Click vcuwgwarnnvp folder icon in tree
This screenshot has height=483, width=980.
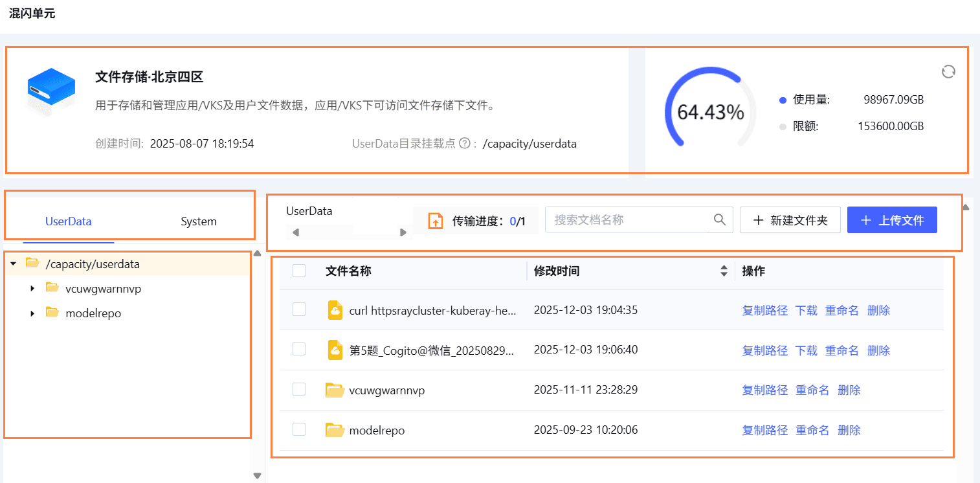(x=52, y=287)
